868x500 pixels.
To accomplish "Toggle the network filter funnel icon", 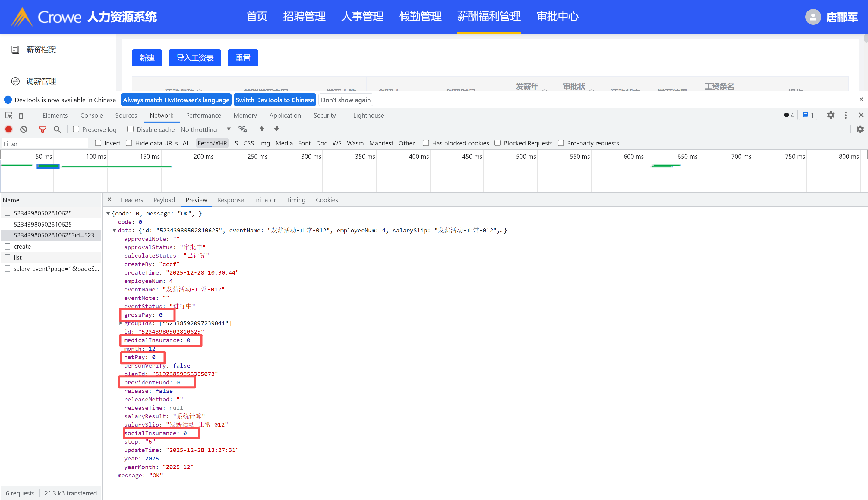I will click(43, 129).
